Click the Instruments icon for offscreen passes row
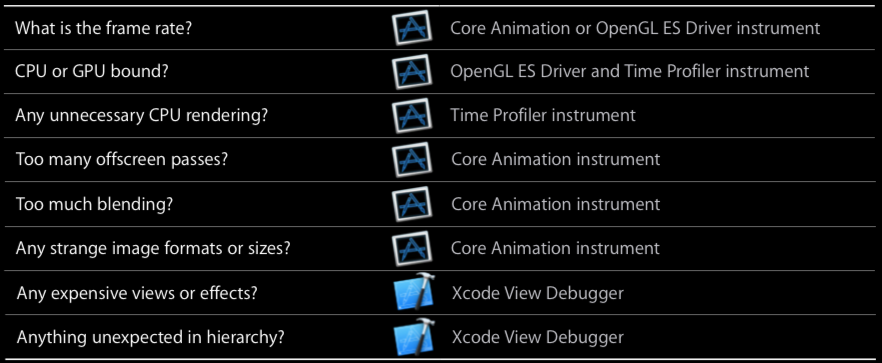Viewport: 882px width, 363px height. [412, 159]
